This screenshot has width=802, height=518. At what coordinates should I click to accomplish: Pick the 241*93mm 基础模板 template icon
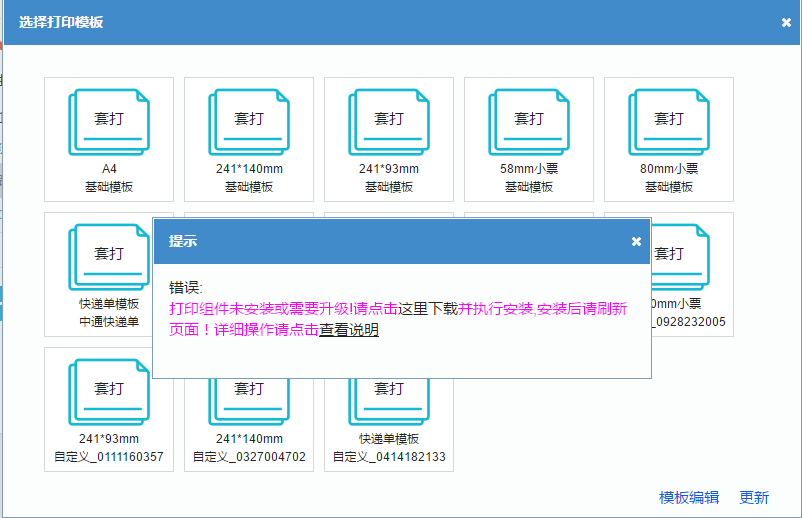tap(389, 122)
